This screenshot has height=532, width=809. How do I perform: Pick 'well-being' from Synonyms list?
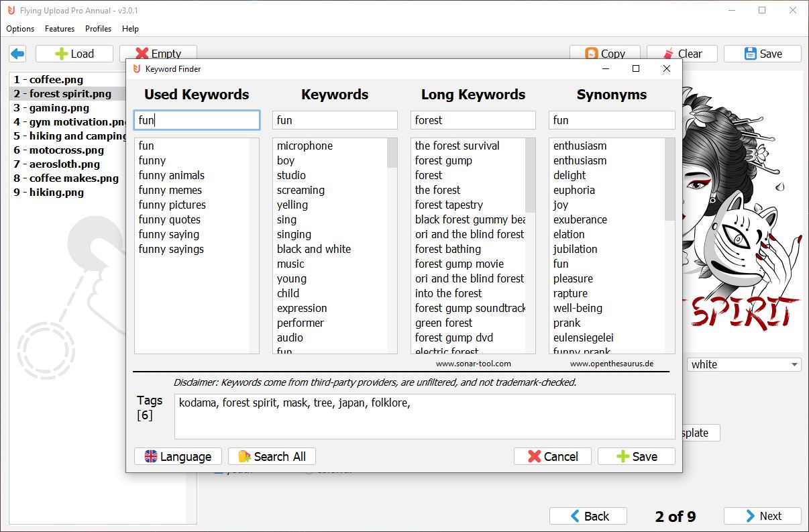point(578,308)
